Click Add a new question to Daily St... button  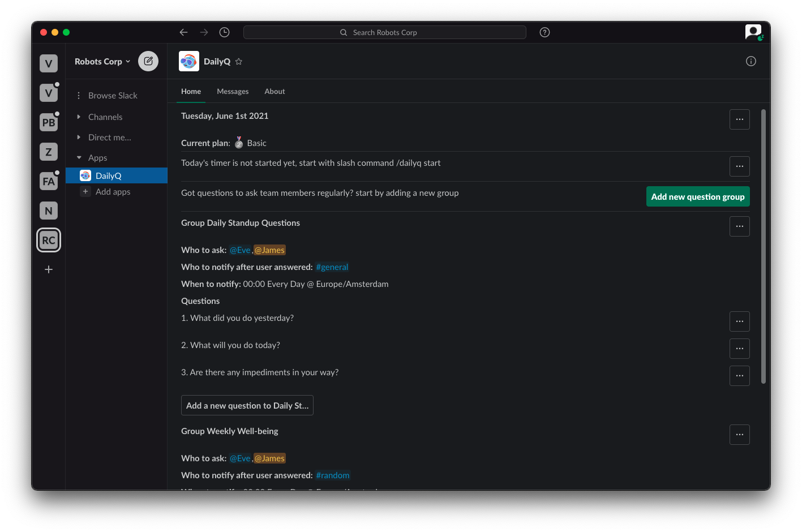coord(247,405)
